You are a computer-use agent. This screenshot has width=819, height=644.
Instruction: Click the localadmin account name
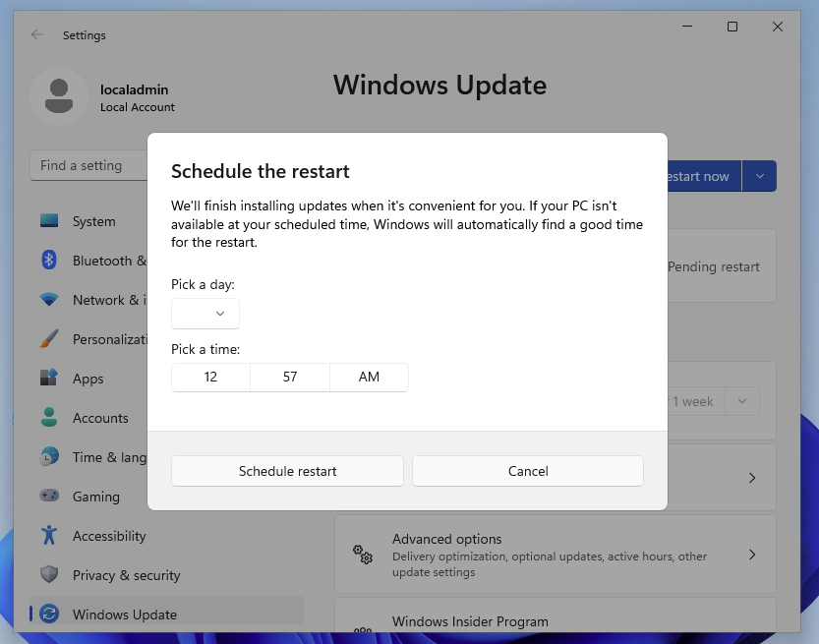coord(135,89)
